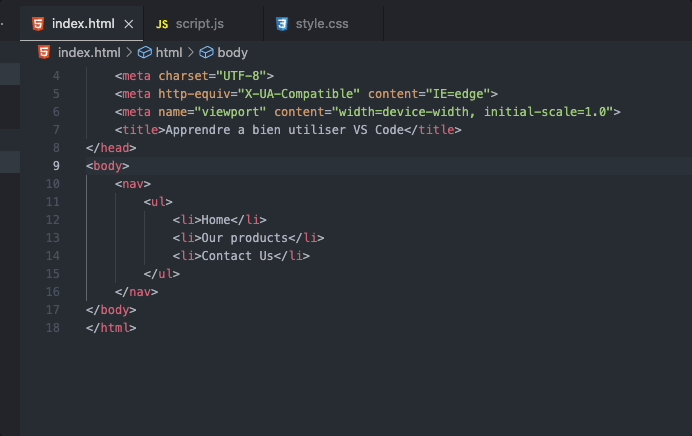Image resolution: width=692 pixels, height=436 pixels.
Task: Open the html breadcrumb segment
Action: 169,53
